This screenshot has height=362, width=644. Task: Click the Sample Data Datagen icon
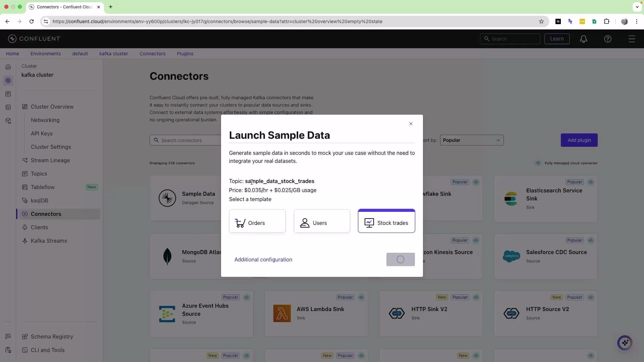pyautogui.click(x=167, y=198)
